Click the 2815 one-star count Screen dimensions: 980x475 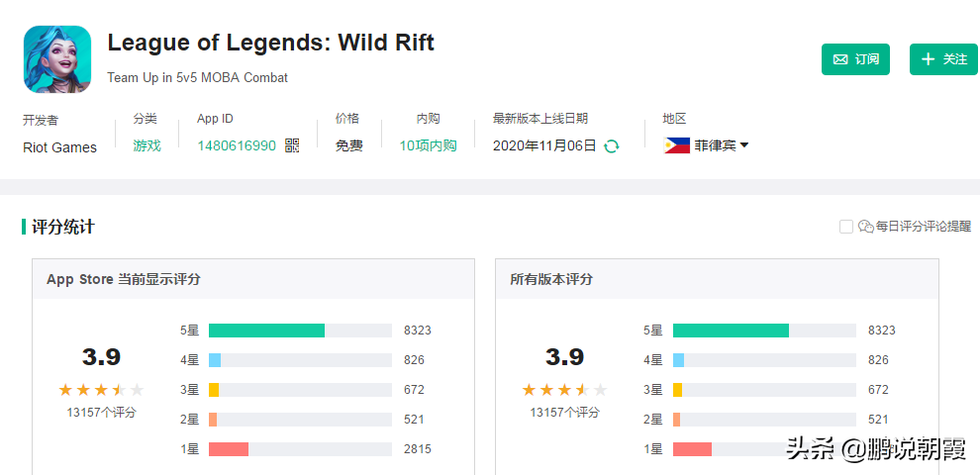coord(418,449)
